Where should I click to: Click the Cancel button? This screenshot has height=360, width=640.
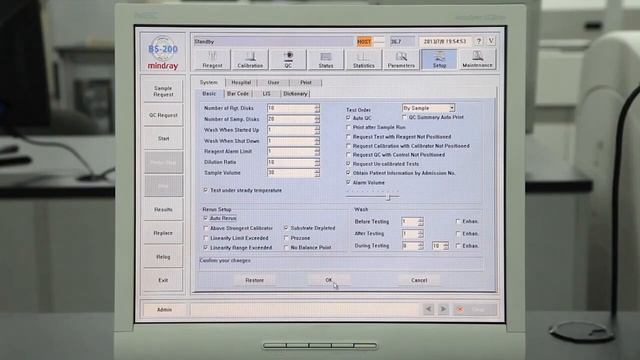[419, 280]
